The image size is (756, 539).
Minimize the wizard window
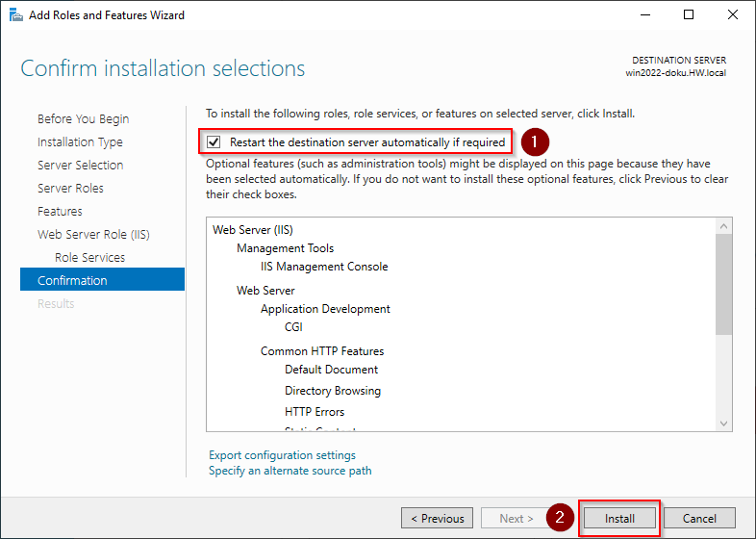click(644, 15)
